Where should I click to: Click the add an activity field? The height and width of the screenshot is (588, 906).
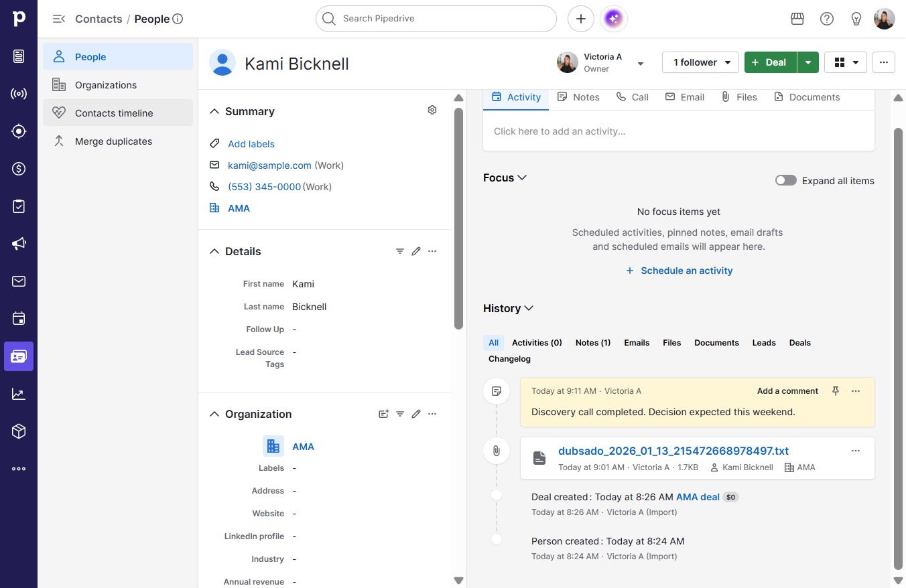point(679,131)
